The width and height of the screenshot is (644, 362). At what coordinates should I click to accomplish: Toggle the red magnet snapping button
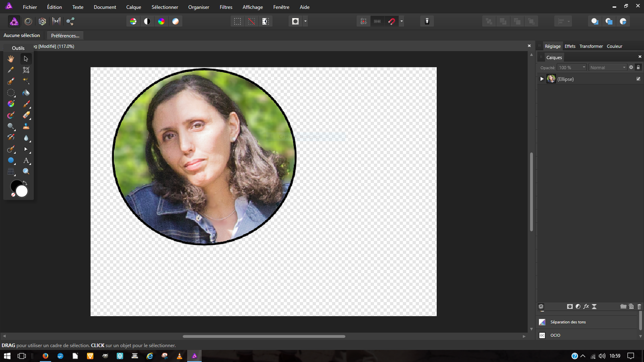click(x=391, y=21)
